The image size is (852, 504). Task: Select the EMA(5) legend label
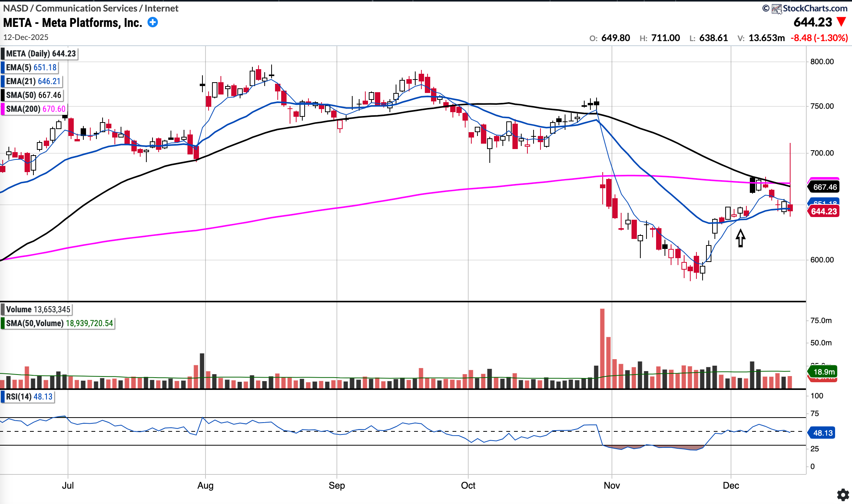pyautogui.click(x=31, y=68)
